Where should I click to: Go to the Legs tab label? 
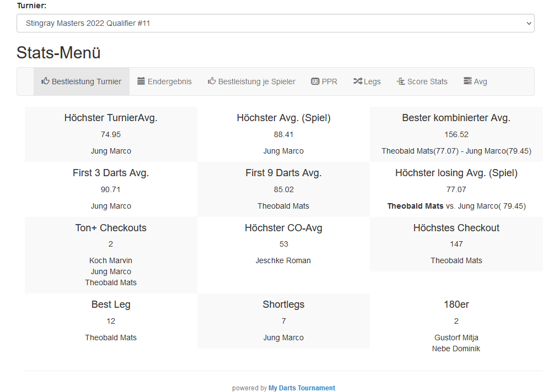click(372, 81)
